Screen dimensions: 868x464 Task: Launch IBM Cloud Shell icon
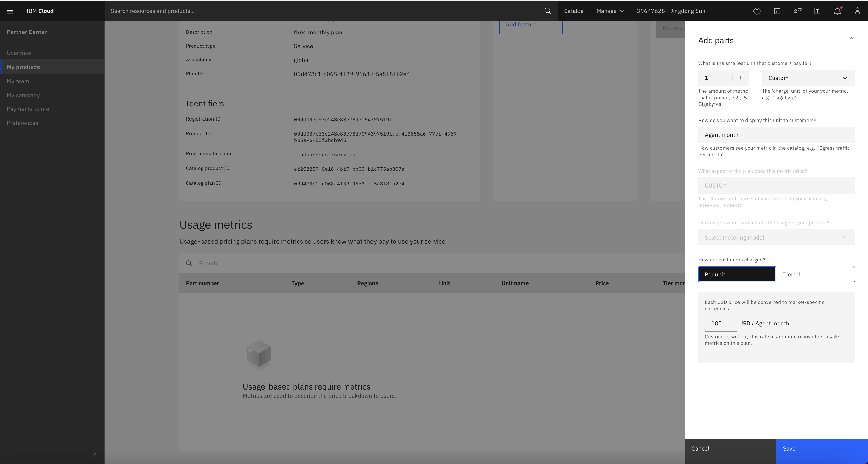tap(777, 11)
